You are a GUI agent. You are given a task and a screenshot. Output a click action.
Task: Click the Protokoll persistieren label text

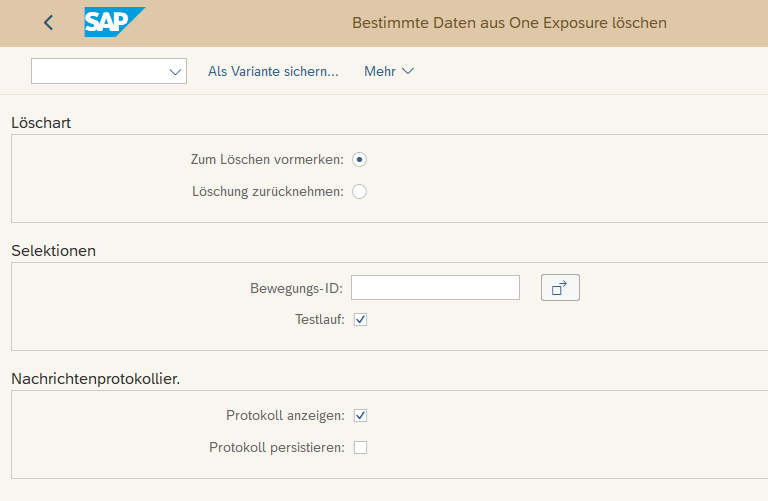point(276,447)
